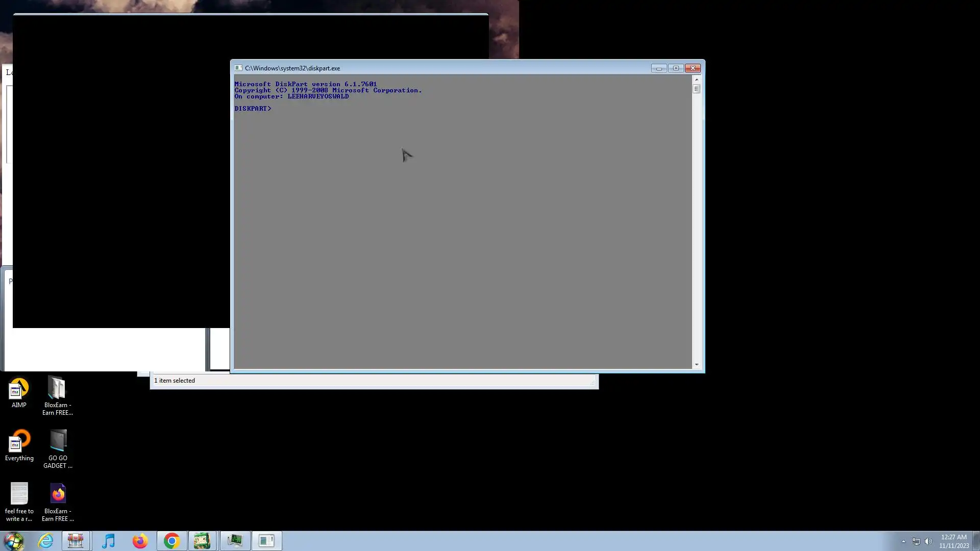Switch to Google Chrome in the taskbar

coord(171,541)
